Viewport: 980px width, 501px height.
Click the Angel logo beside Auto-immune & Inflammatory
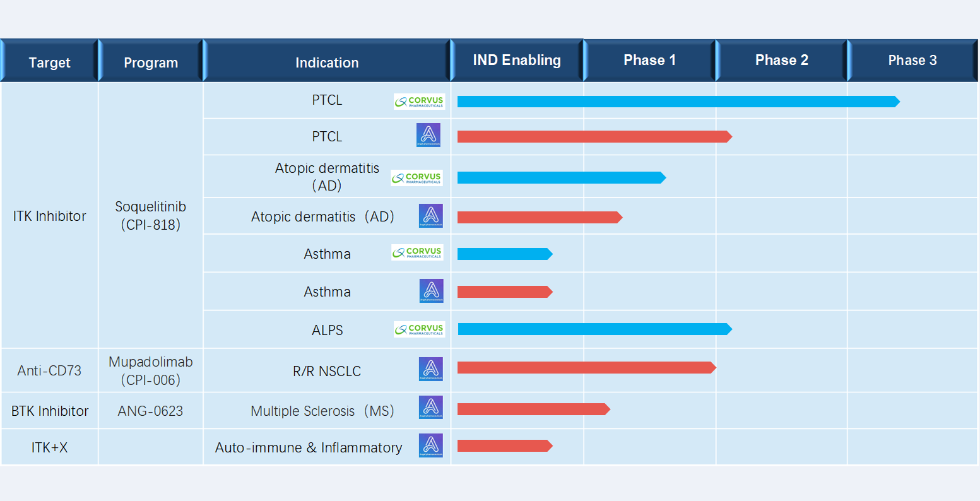[x=431, y=445]
